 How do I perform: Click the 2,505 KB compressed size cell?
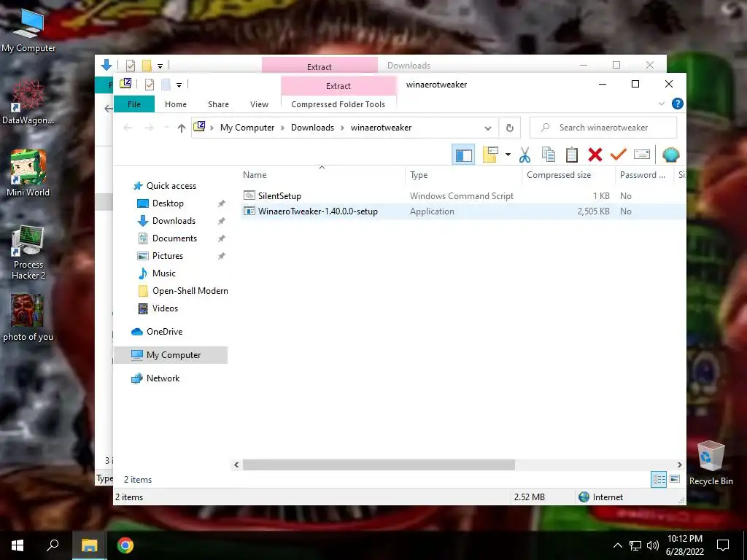(593, 211)
